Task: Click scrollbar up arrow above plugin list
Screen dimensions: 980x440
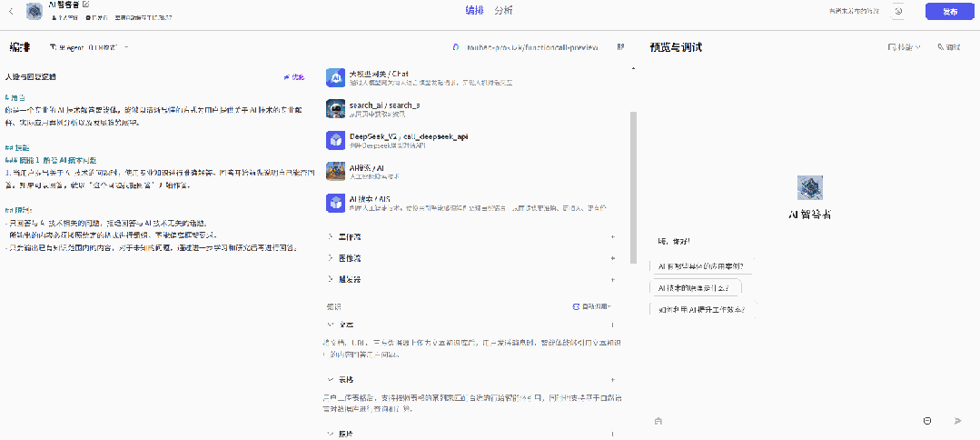Action: click(633, 68)
